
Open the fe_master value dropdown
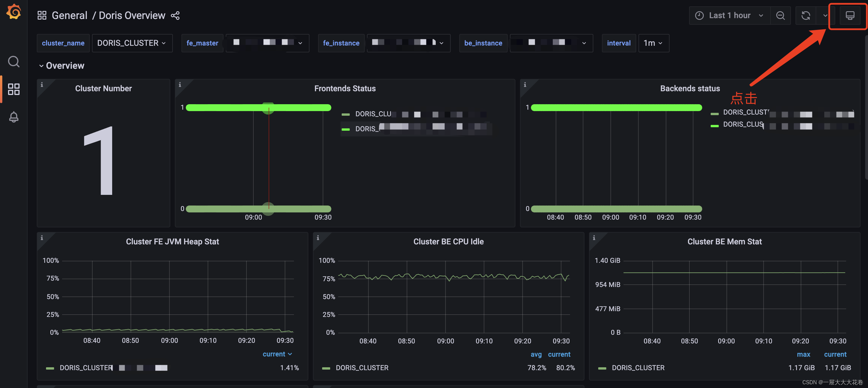(x=267, y=43)
